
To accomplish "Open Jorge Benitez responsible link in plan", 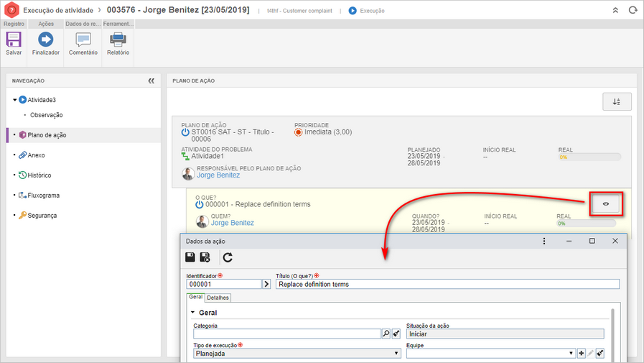I will [218, 175].
